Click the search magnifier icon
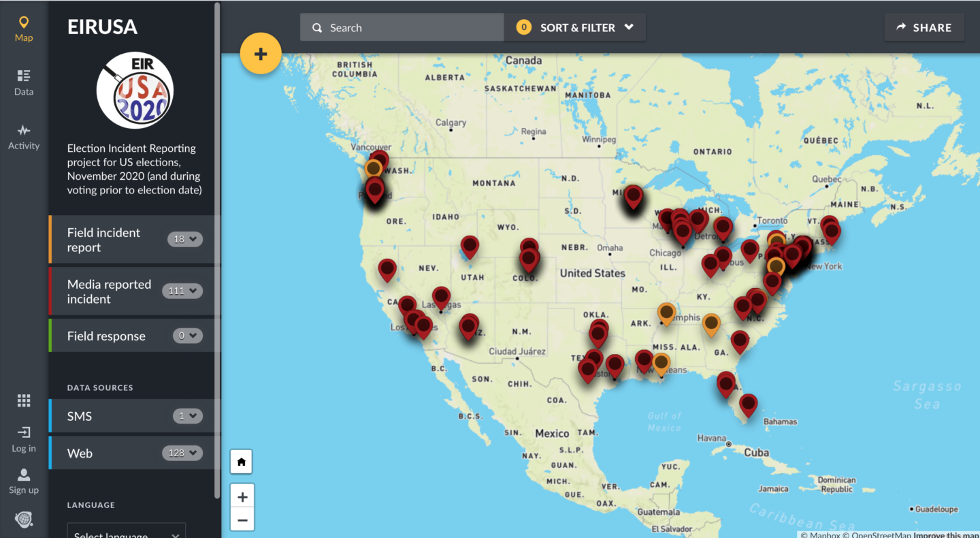The image size is (980, 538). click(x=317, y=27)
